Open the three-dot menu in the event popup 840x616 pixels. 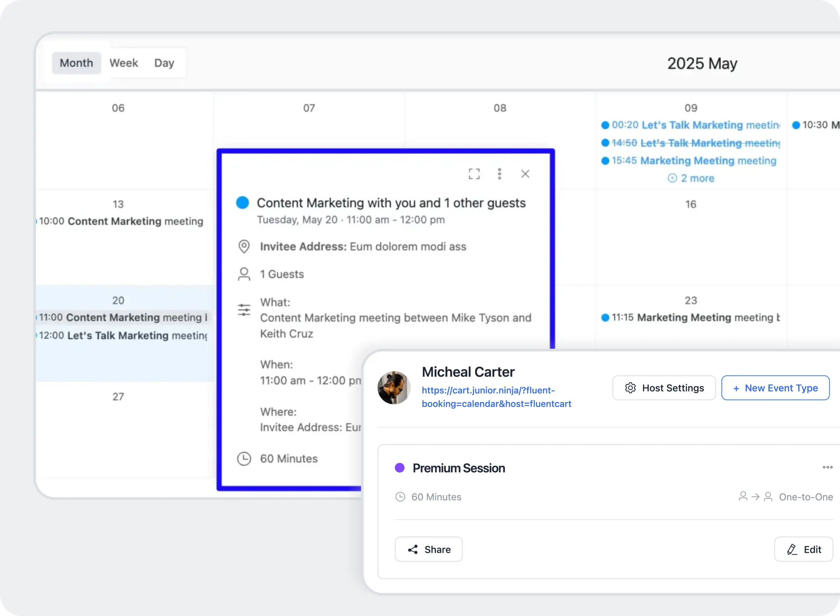[x=500, y=174]
